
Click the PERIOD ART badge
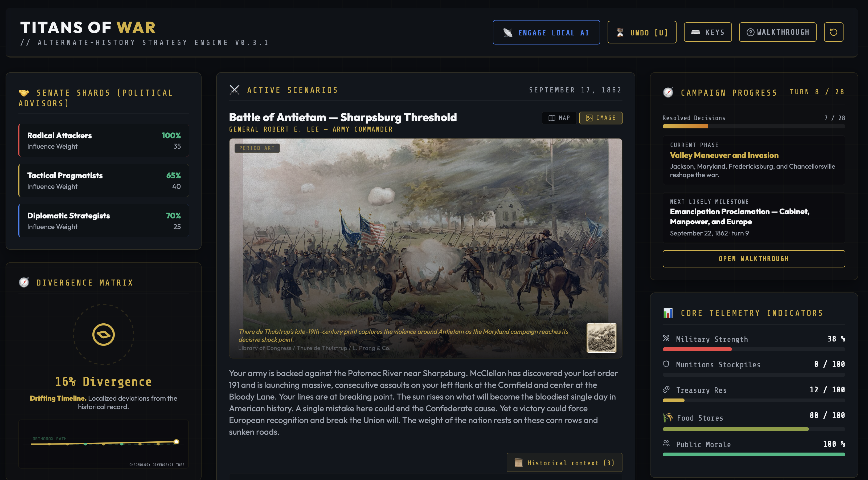[257, 148]
